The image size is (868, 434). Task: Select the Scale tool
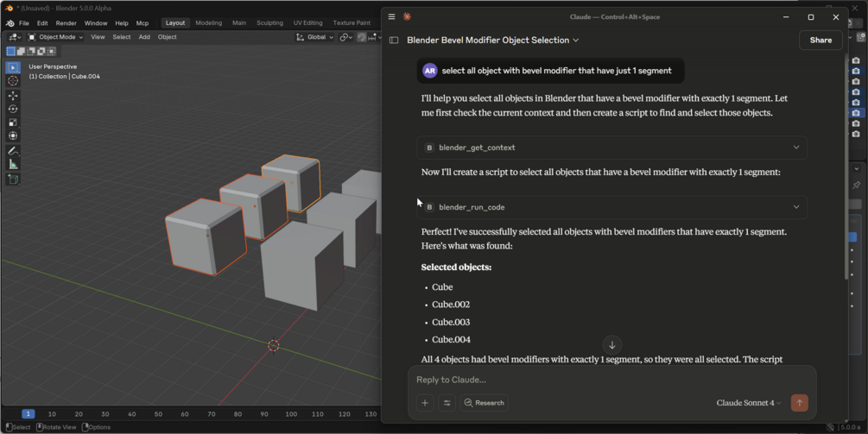click(13, 123)
